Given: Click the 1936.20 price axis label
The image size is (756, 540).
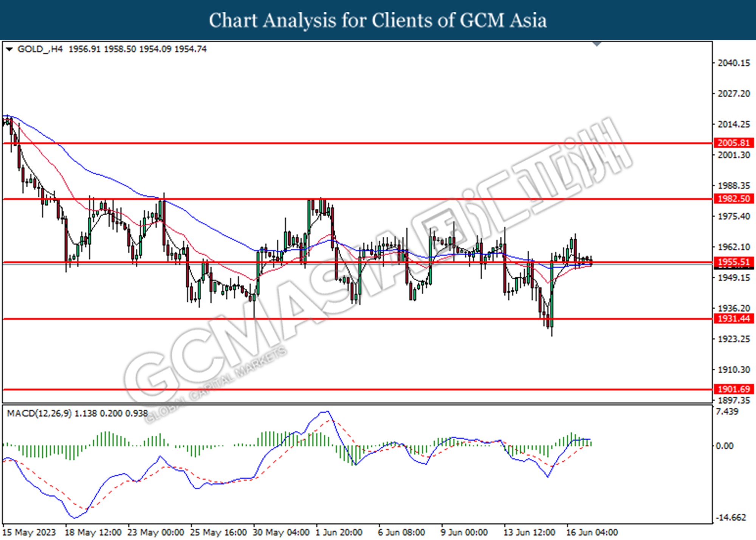Looking at the screenshot, I should (x=734, y=308).
